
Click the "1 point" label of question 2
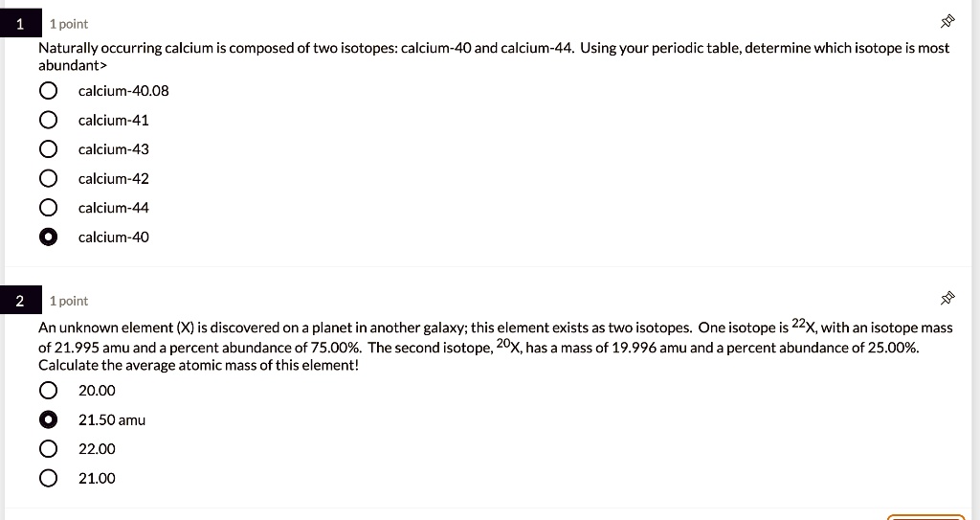[x=69, y=302]
